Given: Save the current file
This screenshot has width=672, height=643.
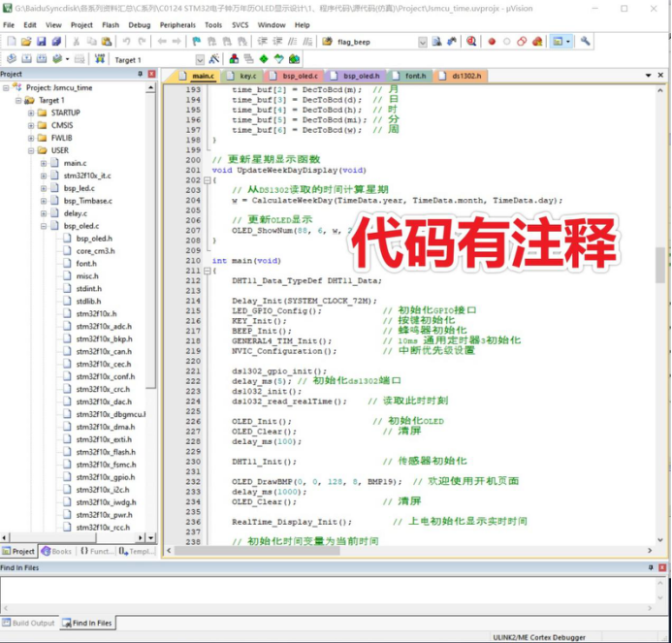Looking at the screenshot, I should click(x=41, y=41).
